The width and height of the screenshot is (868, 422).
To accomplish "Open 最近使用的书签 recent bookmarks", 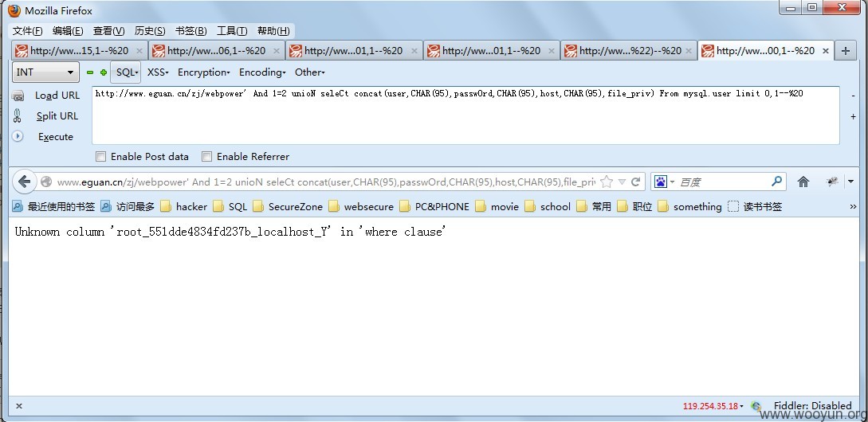I will click(x=53, y=207).
